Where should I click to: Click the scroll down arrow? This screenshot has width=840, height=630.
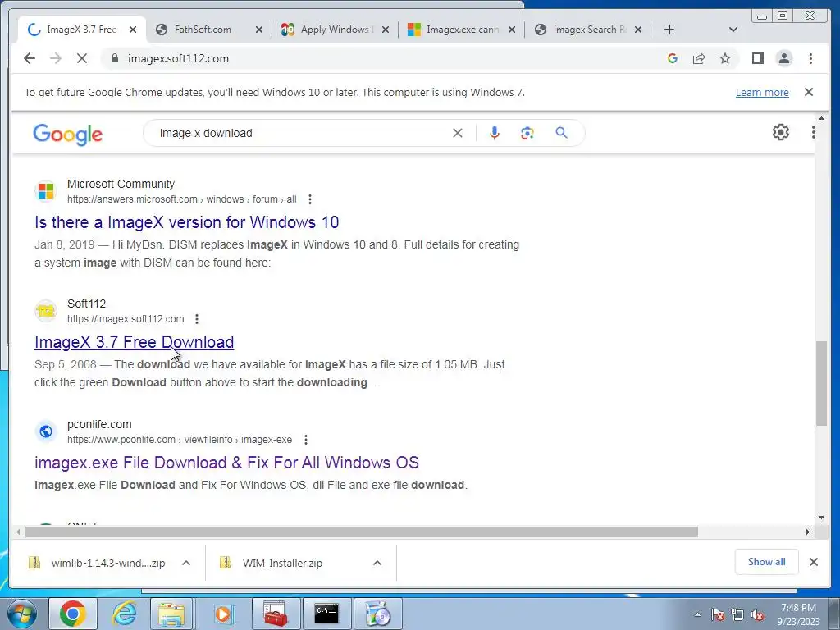pyautogui.click(x=821, y=518)
